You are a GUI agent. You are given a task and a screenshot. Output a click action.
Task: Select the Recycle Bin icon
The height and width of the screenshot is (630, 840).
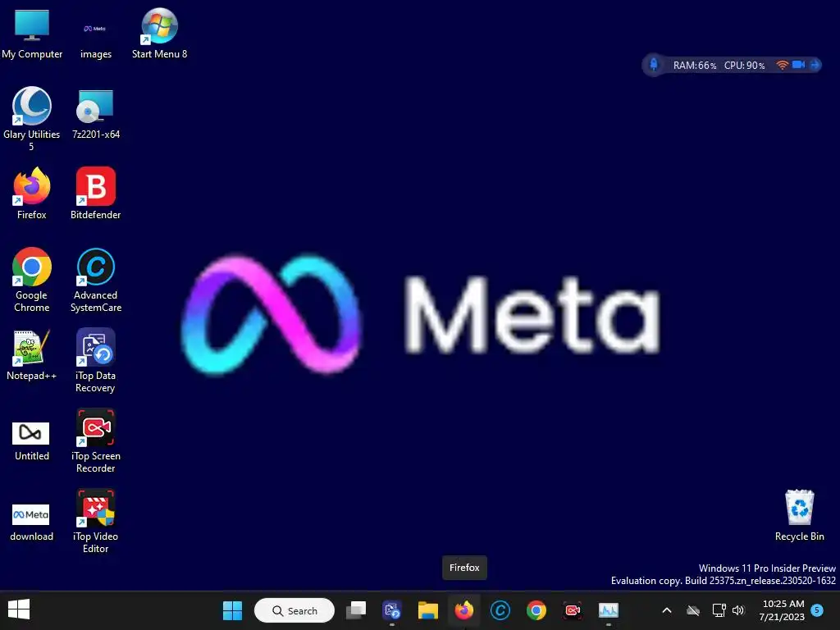pyautogui.click(x=799, y=515)
